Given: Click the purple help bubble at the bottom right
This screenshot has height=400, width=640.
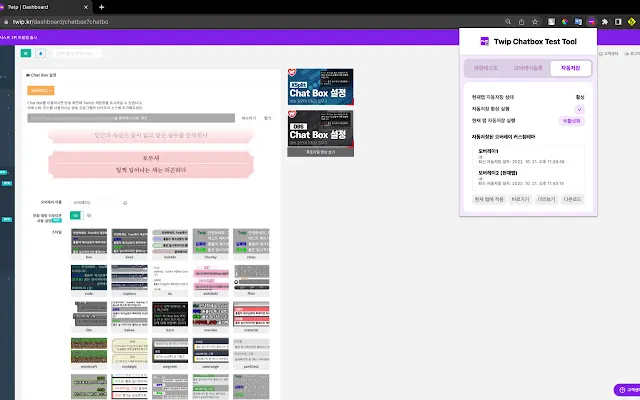Looking at the screenshot, I should point(627,390).
